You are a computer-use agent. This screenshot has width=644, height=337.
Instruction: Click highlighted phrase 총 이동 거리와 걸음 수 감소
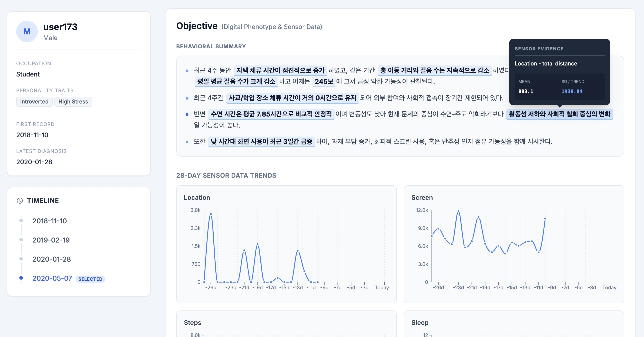tap(434, 70)
